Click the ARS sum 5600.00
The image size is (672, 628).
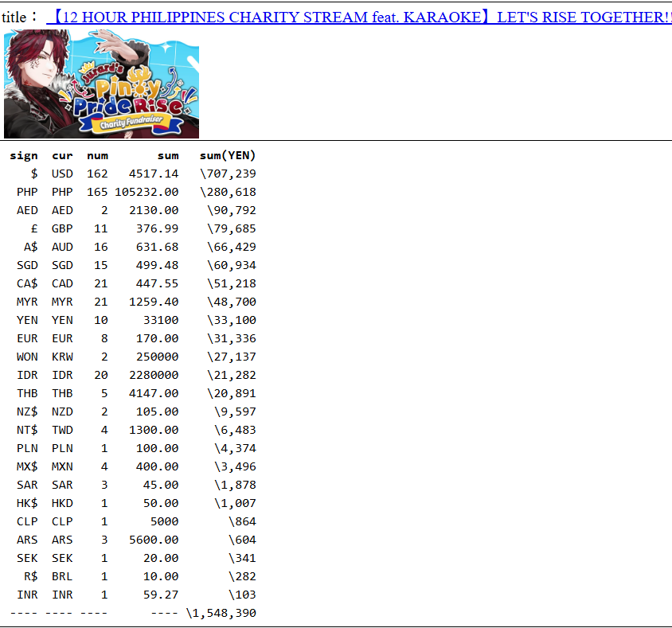pyautogui.click(x=154, y=540)
